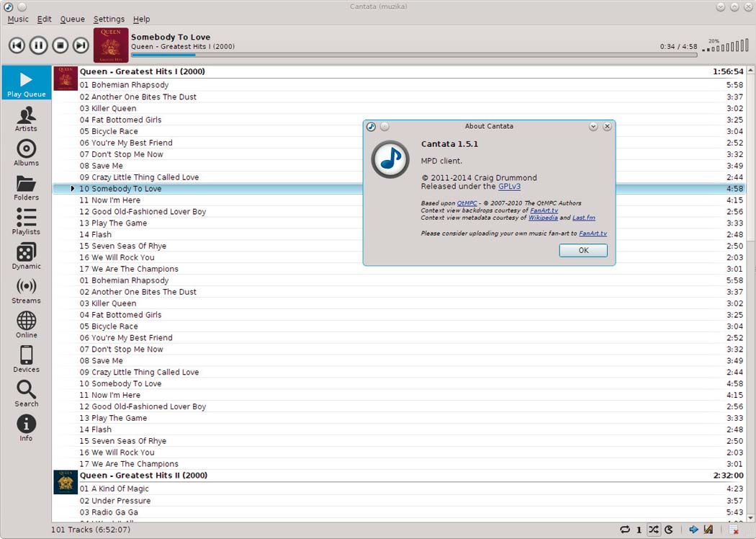Open the Play Queue view in sidebar
The image size is (756, 539).
pyautogui.click(x=26, y=83)
